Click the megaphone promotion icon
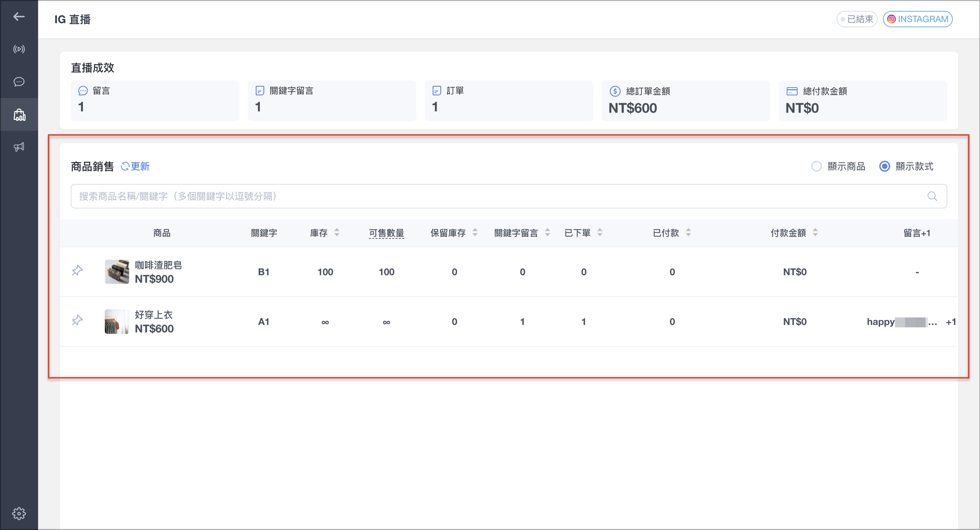Viewport: 980px width, 530px height. pyautogui.click(x=19, y=146)
